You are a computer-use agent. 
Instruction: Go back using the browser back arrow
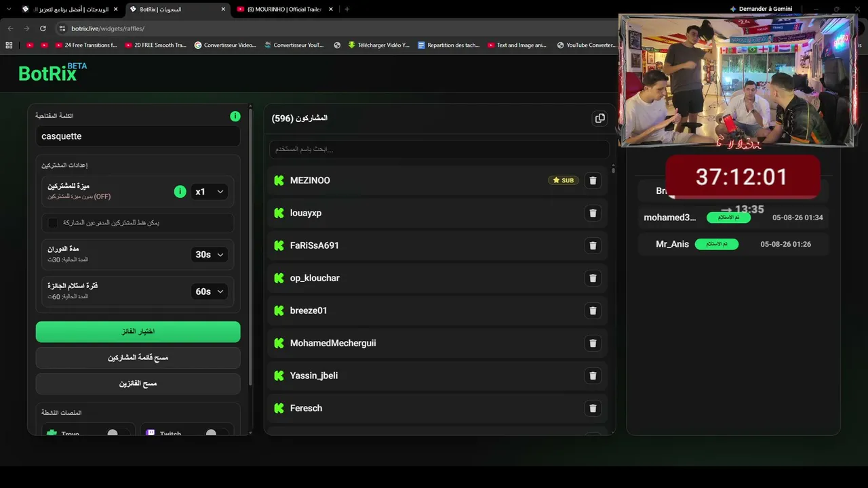tap(10, 28)
